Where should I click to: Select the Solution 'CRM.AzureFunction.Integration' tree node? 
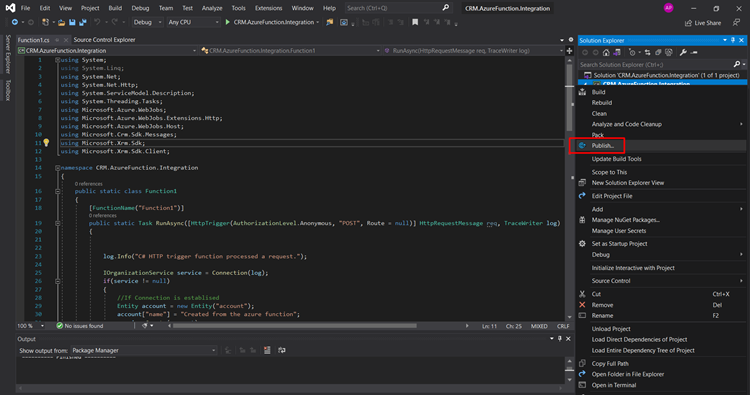click(x=663, y=75)
